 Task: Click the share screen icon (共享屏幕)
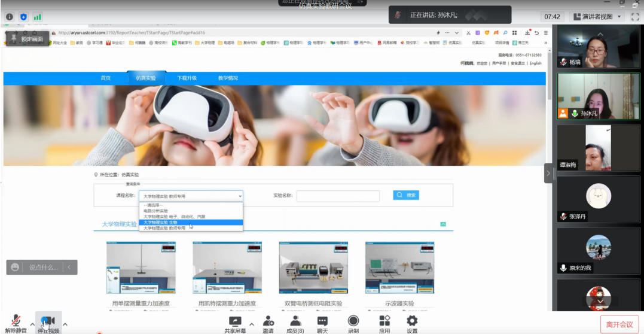[x=234, y=321]
